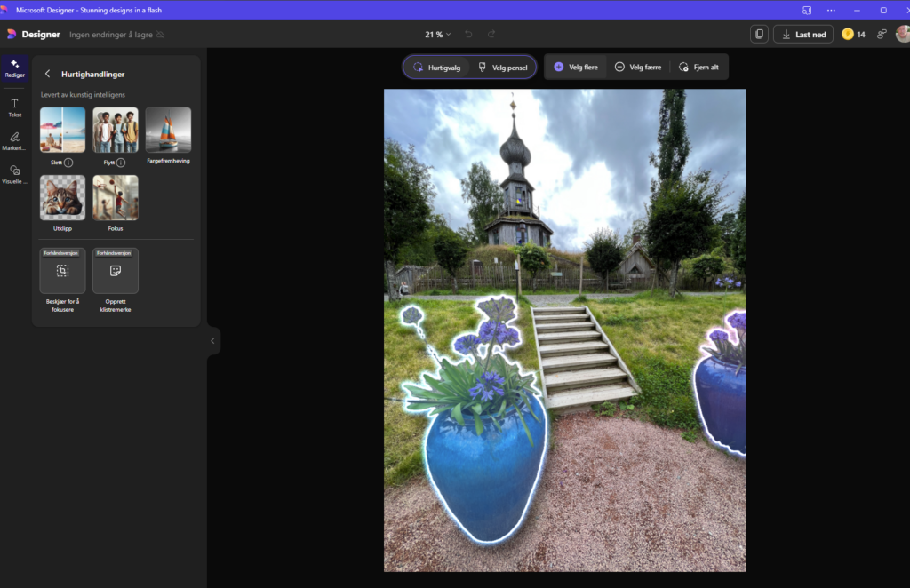This screenshot has height=588, width=910.
Task: Open the Rediger sidebar tab
Action: coord(14,68)
